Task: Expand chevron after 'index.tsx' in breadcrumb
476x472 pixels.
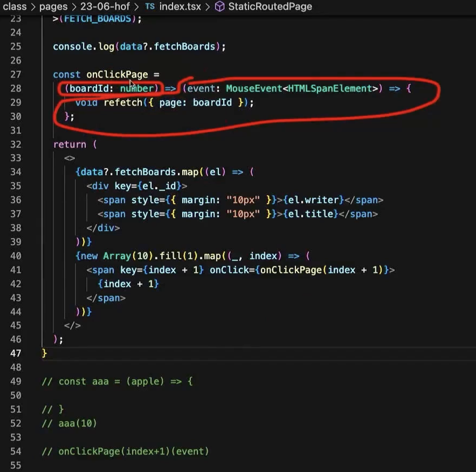Action: 207,6
